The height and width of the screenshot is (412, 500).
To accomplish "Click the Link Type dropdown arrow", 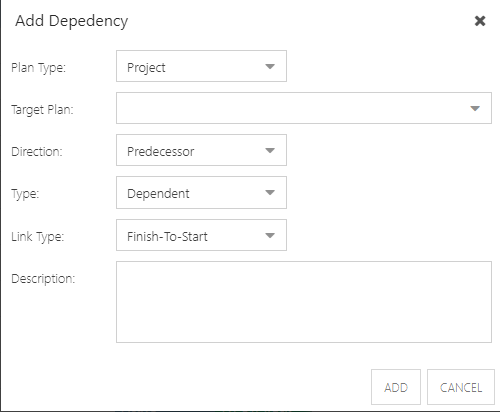I will (x=270, y=235).
